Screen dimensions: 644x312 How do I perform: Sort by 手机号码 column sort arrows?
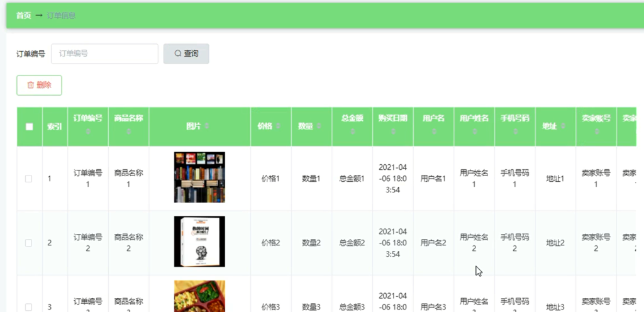pos(515,131)
